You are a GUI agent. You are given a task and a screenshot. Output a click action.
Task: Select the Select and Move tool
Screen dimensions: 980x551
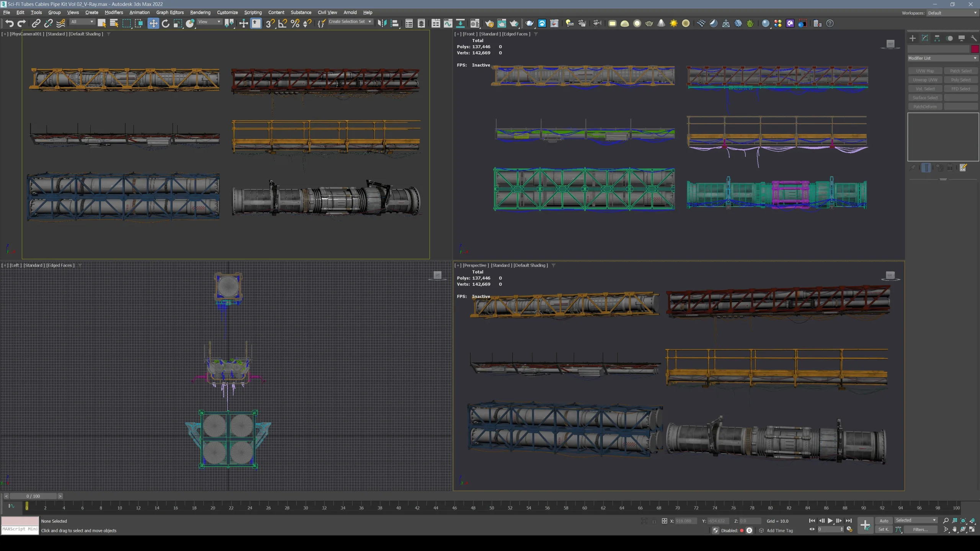153,23
